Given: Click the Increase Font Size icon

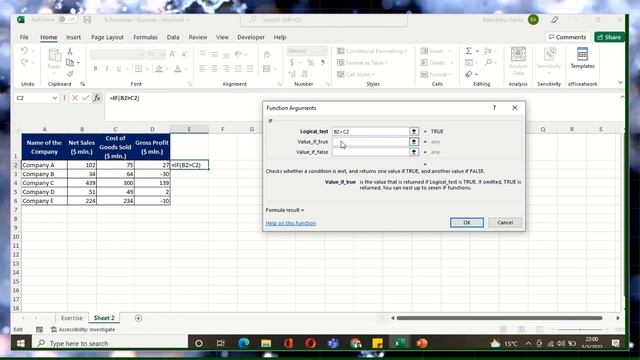Looking at the screenshot, I should click(x=173, y=54).
